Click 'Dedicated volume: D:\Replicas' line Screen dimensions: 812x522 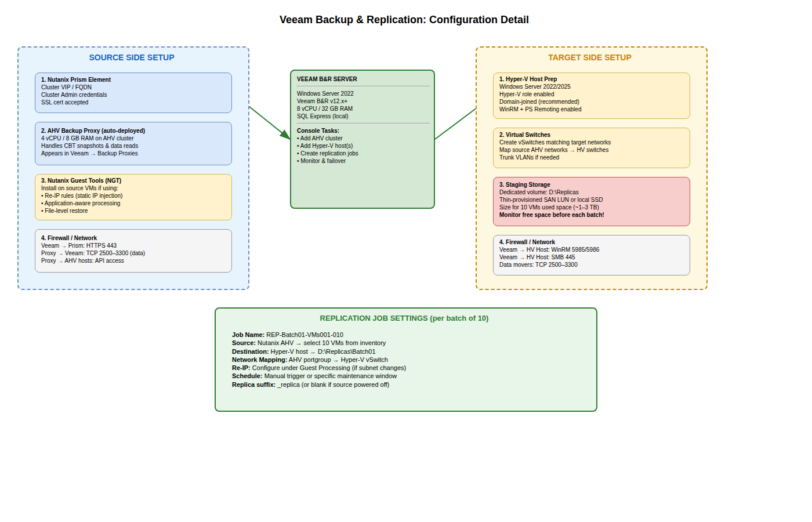(x=539, y=192)
